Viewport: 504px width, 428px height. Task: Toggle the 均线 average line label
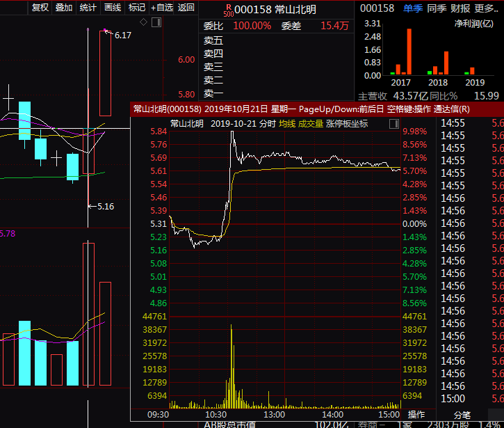pos(287,124)
